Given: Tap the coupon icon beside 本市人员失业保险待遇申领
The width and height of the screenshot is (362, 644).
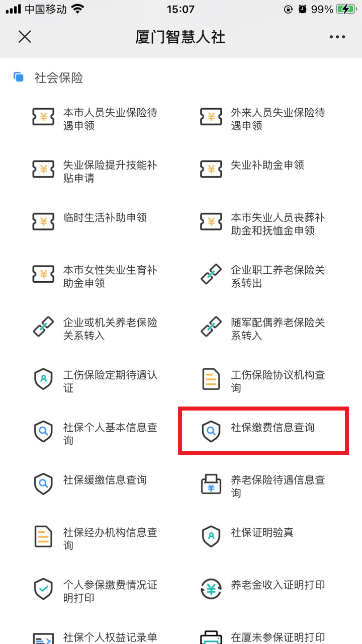Looking at the screenshot, I should click(43, 117).
